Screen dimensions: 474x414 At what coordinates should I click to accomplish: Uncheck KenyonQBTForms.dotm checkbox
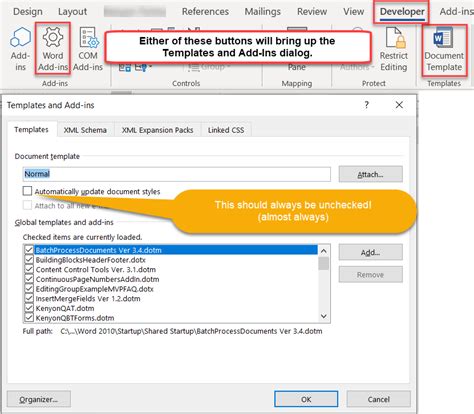(x=29, y=318)
